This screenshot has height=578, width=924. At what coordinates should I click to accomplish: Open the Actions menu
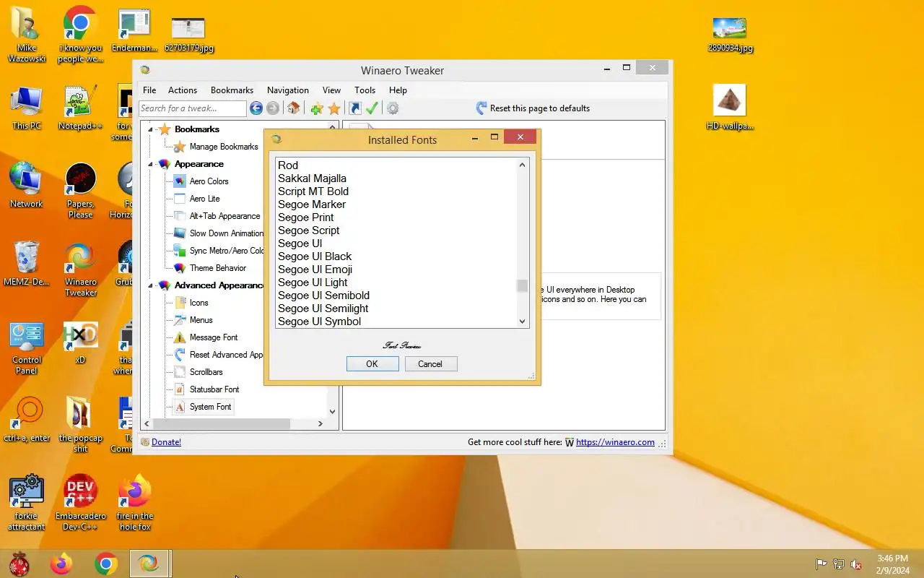183,90
